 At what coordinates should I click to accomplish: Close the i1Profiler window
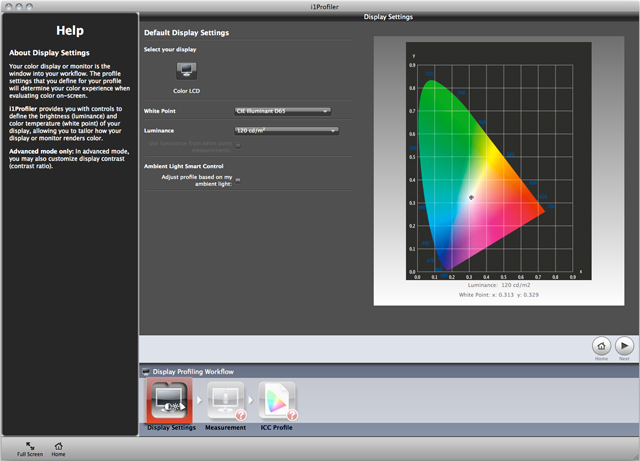[x=9, y=7]
